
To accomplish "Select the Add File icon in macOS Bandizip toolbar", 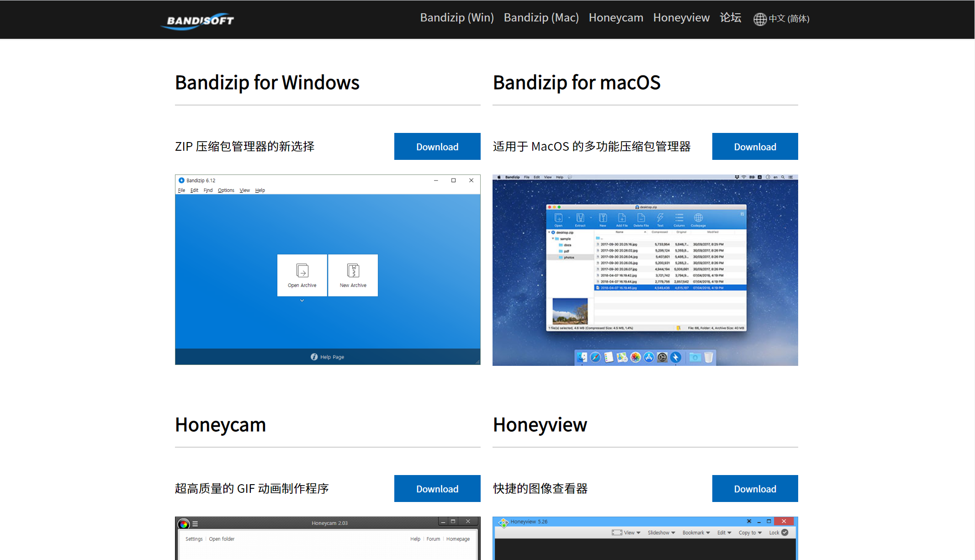I will tap(622, 218).
